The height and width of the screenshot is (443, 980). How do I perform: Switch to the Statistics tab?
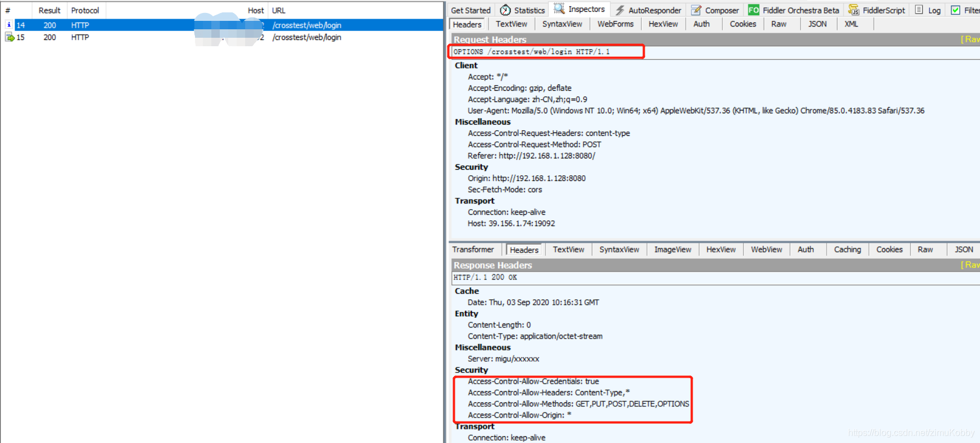529,10
